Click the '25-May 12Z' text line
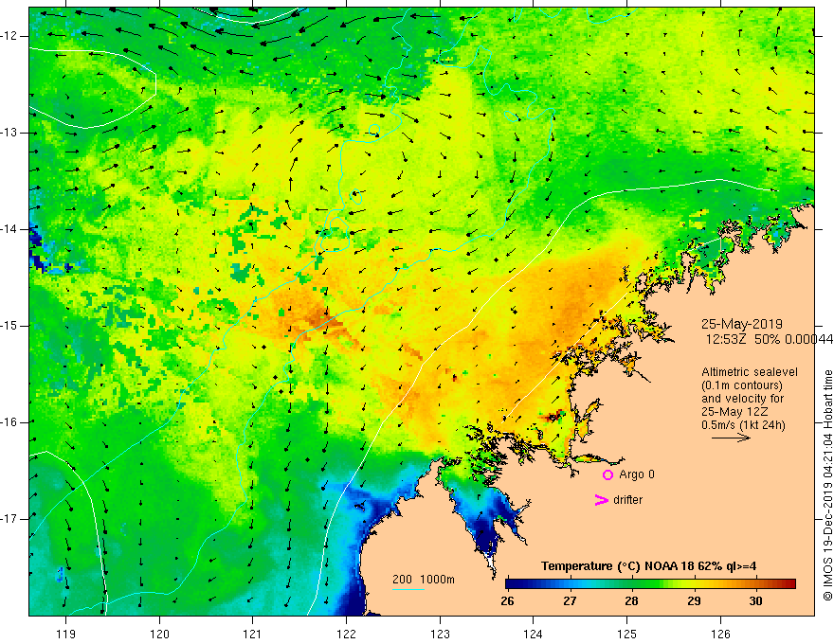 pyautogui.click(x=734, y=412)
